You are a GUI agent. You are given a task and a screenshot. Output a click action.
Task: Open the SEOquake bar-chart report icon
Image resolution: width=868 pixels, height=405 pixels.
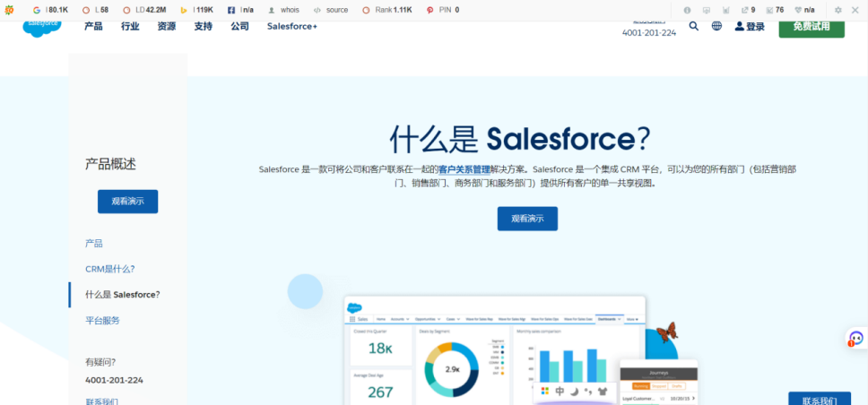pyautogui.click(x=726, y=10)
